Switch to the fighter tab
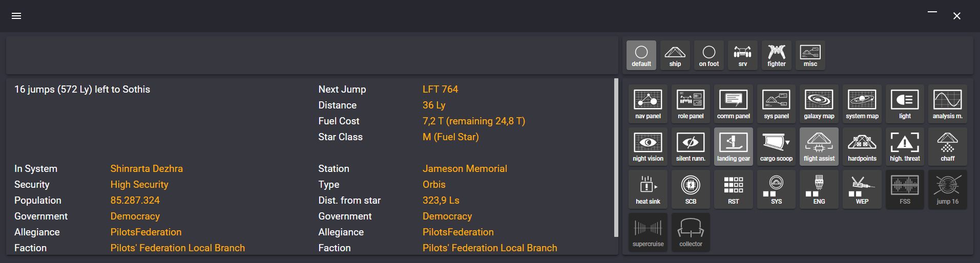This screenshot has width=980, height=263. [x=776, y=55]
